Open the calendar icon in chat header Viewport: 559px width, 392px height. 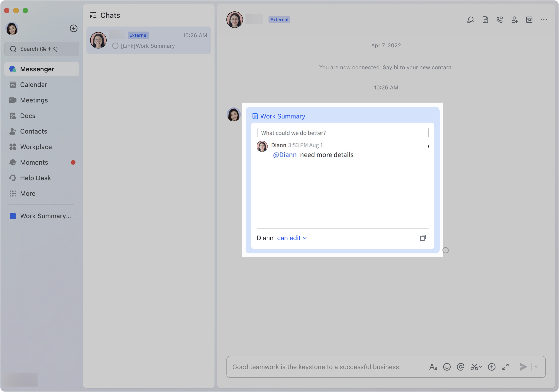tap(529, 20)
